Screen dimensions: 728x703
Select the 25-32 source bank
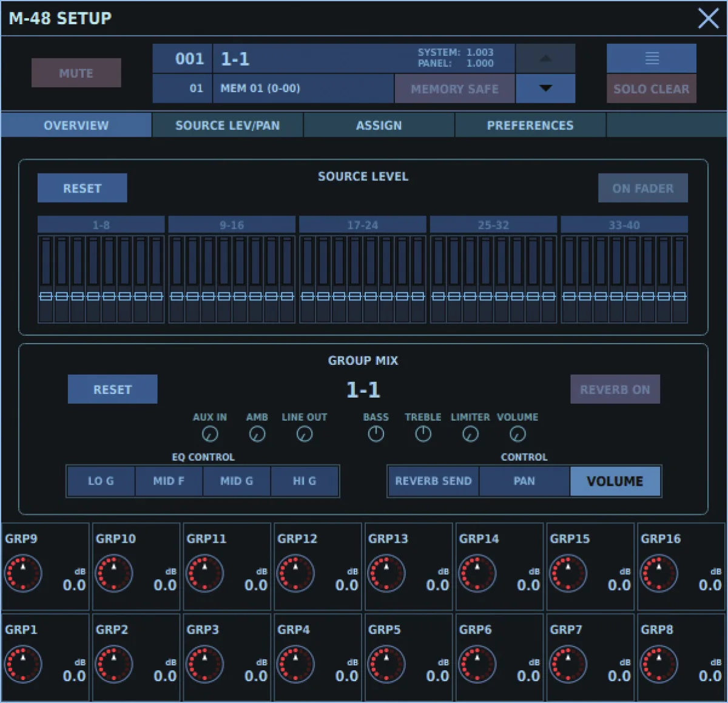click(493, 225)
